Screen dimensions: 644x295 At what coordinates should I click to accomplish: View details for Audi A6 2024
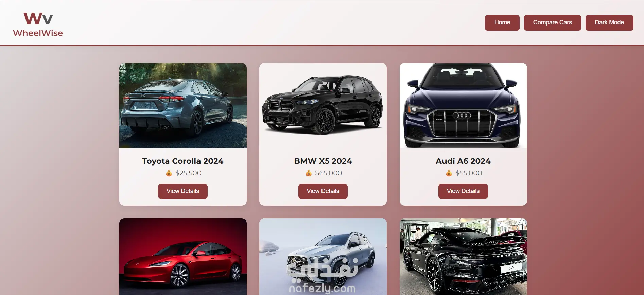click(x=463, y=191)
